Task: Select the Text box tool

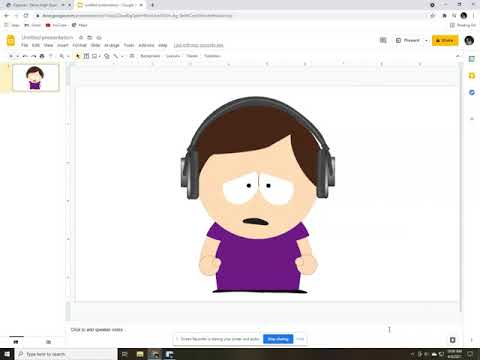Action: tap(86, 56)
